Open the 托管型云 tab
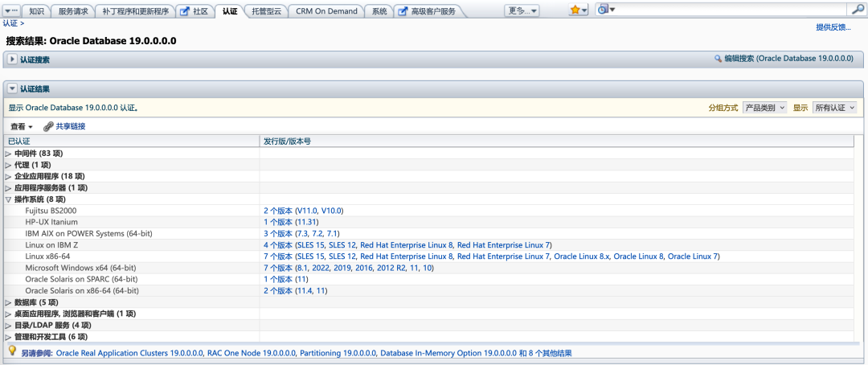 pos(266,11)
